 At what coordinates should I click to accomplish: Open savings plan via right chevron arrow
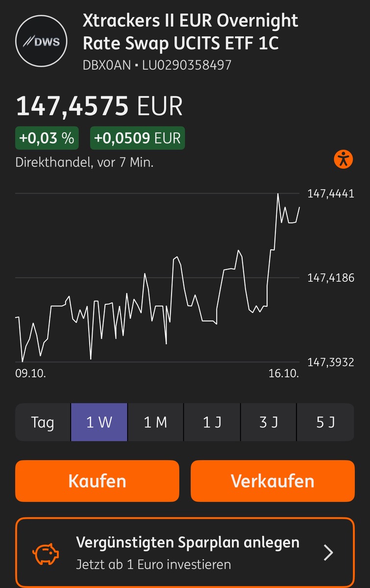328,553
